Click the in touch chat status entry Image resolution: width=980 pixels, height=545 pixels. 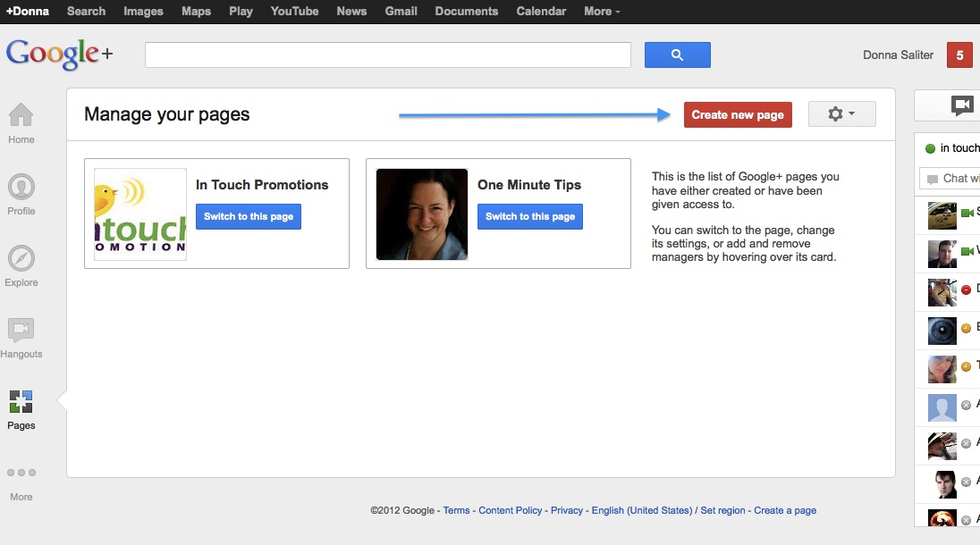point(951,148)
